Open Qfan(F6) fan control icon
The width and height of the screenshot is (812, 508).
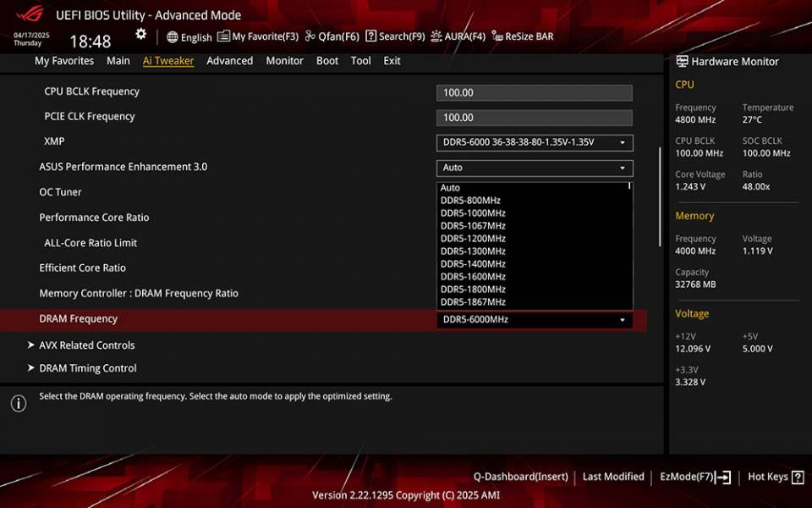point(310,36)
